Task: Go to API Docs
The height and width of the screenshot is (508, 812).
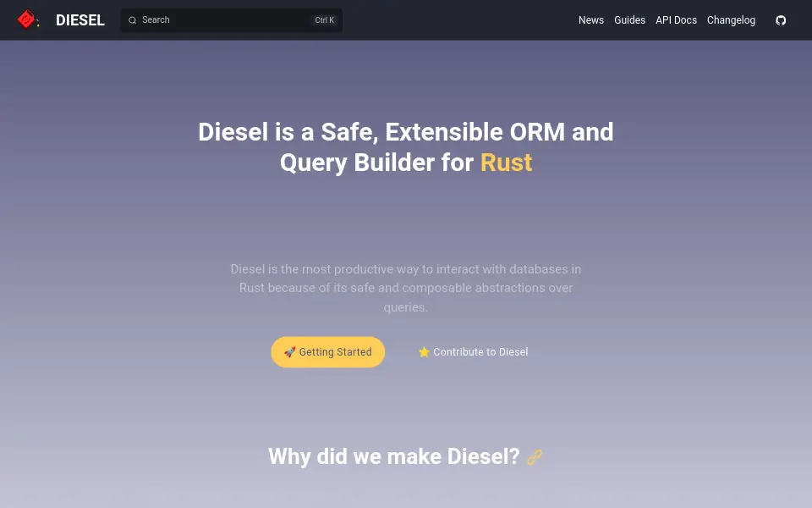Action: pyautogui.click(x=676, y=20)
